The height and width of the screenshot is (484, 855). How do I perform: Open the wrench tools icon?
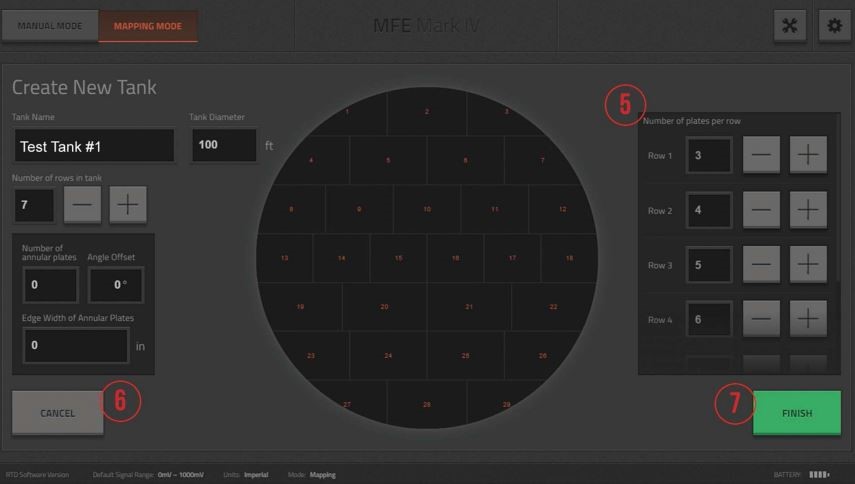tap(789, 26)
